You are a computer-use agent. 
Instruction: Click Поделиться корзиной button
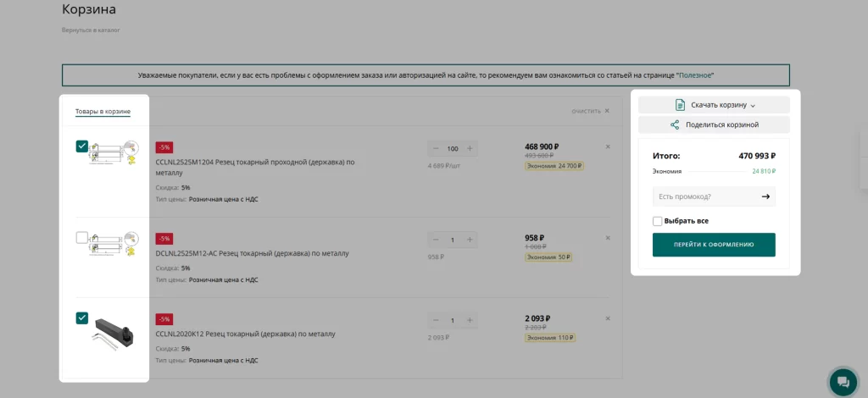point(714,125)
